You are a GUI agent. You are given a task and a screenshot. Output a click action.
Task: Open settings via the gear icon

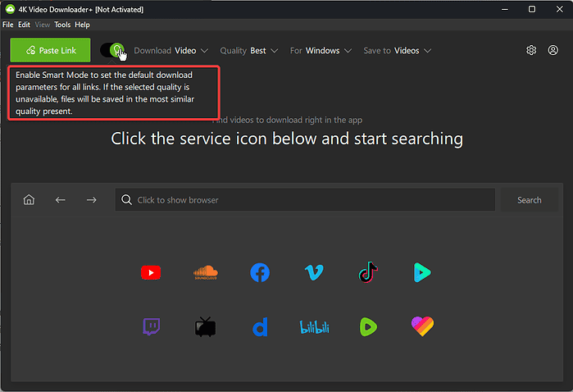point(531,50)
